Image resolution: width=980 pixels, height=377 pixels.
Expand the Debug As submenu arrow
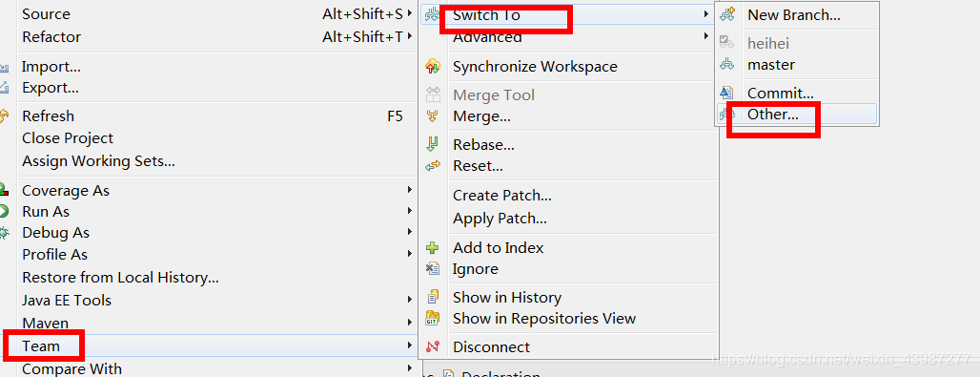(409, 232)
